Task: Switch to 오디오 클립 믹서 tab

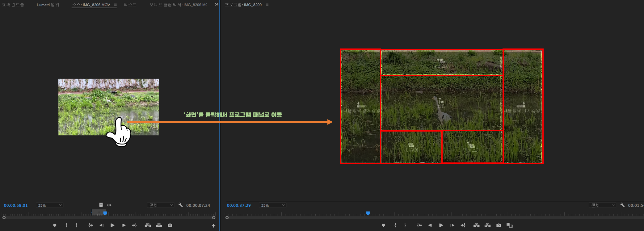Action: (179, 5)
